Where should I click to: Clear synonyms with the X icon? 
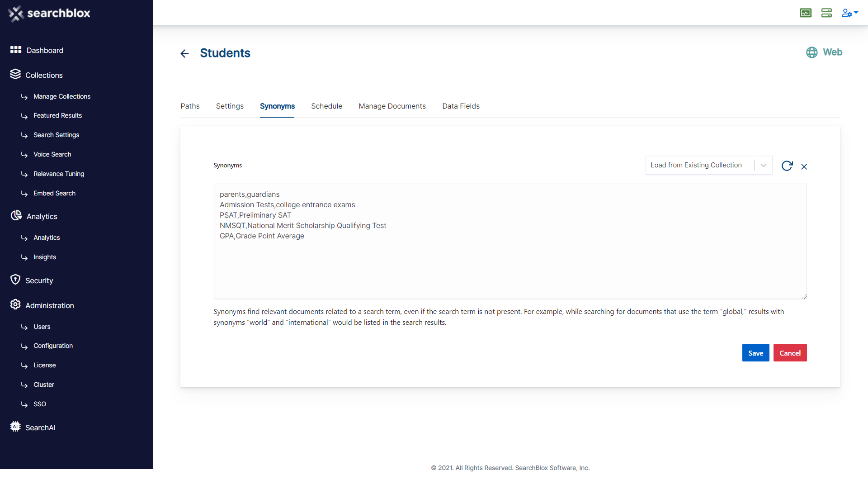pyautogui.click(x=804, y=166)
